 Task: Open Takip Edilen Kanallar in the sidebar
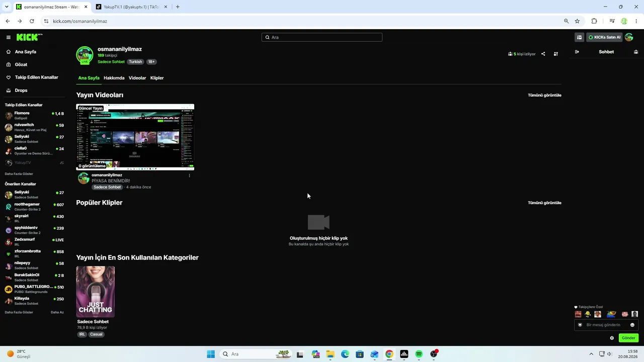[x=36, y=77]
